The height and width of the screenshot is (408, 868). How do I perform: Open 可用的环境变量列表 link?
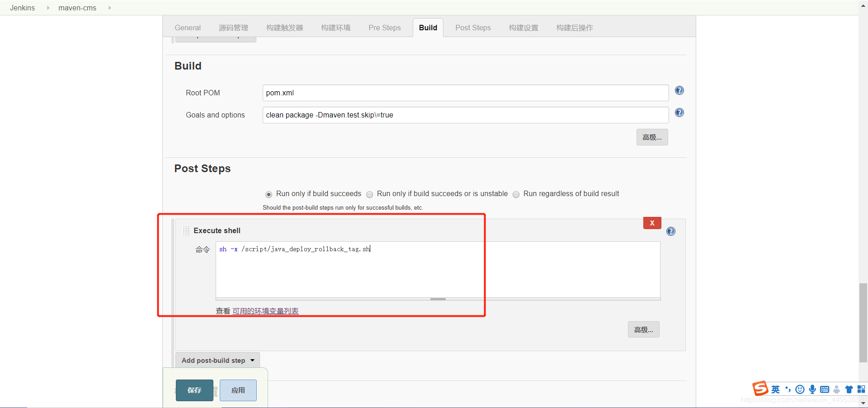pos(265,311)
